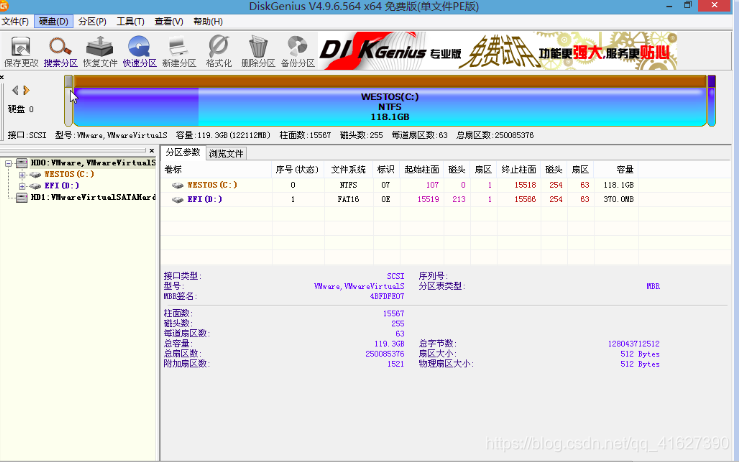Click the 序号(状态) column header
The image size is (739, 462).
pyautogui.click(x=298, y=169)
